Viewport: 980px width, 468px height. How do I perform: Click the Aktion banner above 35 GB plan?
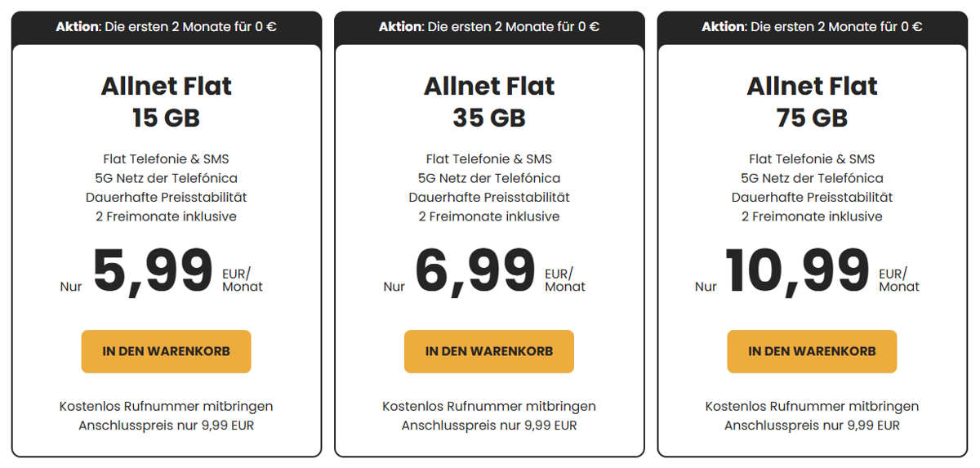tap(489, 27)
